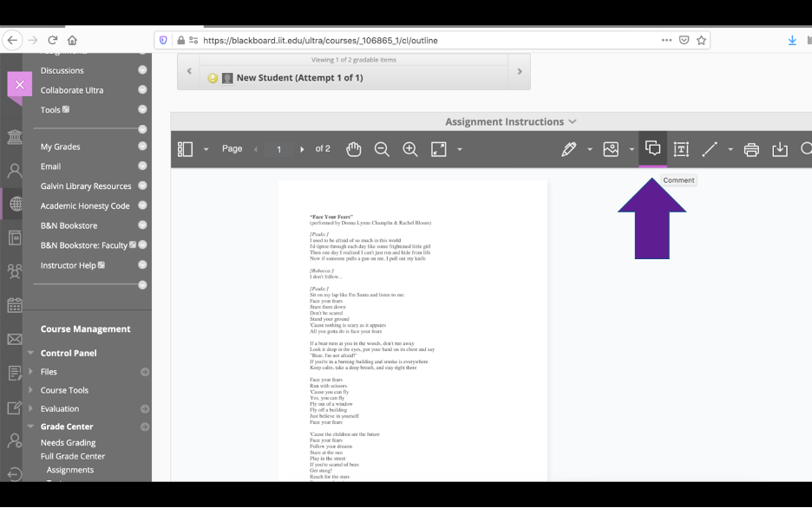This screenshot has height=508, width=812.
Task: Select the hand pan tool
Action: tap(354, 149)
